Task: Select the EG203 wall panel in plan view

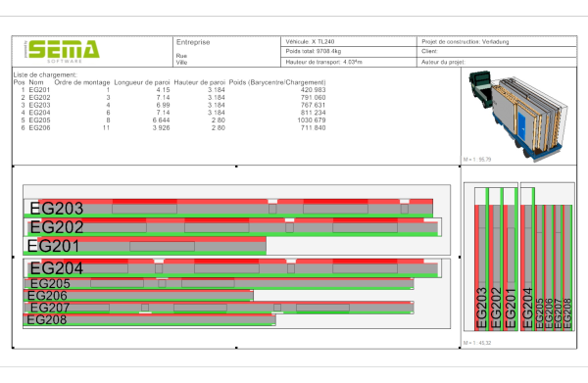Action: (x=228, y=208)
